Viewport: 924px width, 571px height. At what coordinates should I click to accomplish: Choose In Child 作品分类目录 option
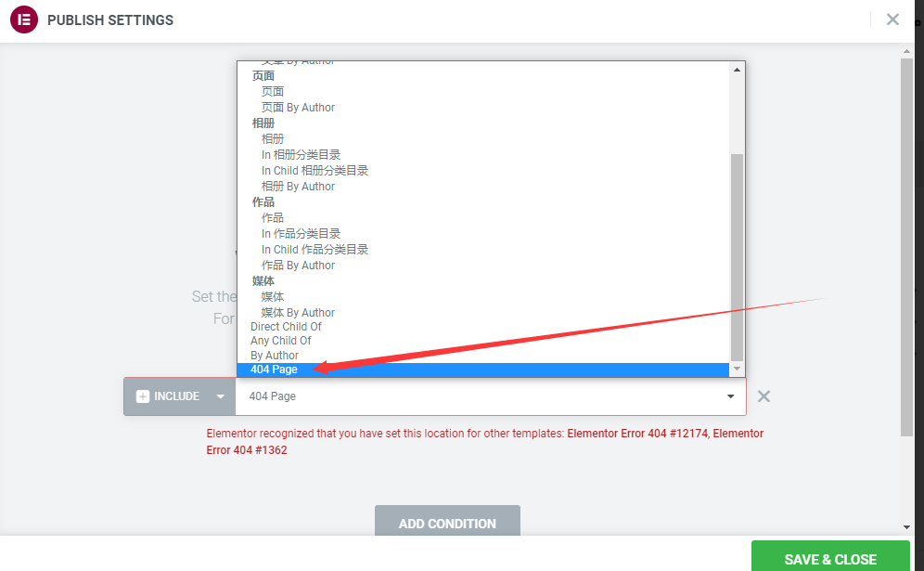314,250
